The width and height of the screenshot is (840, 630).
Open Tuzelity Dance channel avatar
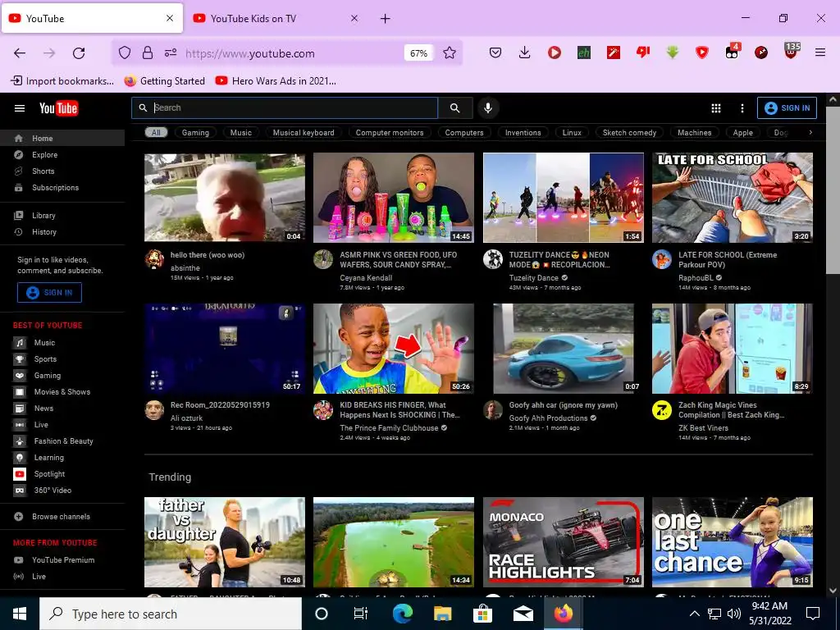[493, 259]
